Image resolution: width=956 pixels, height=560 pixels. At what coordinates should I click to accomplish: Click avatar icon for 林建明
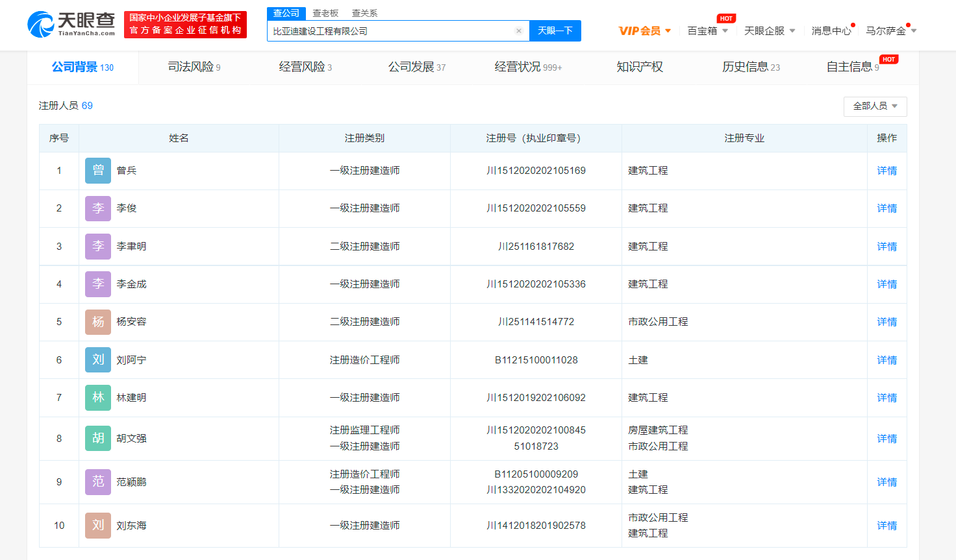(x=98, y=398)
